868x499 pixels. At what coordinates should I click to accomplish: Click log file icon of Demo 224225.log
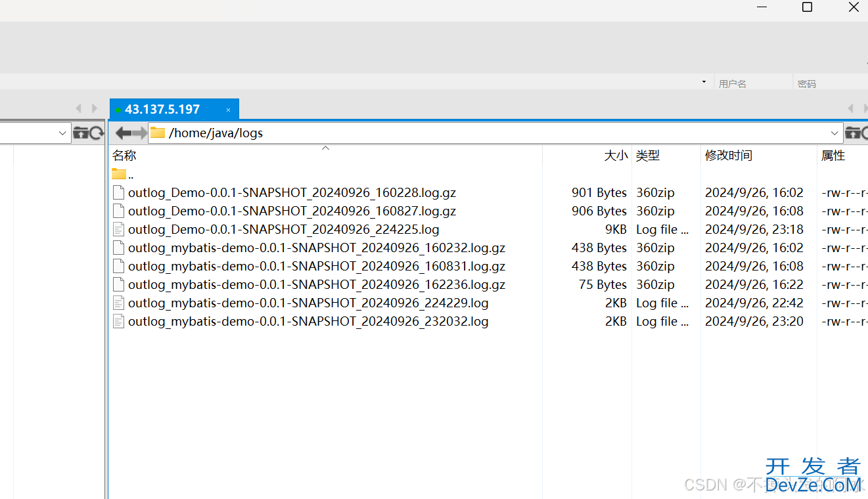118,229
